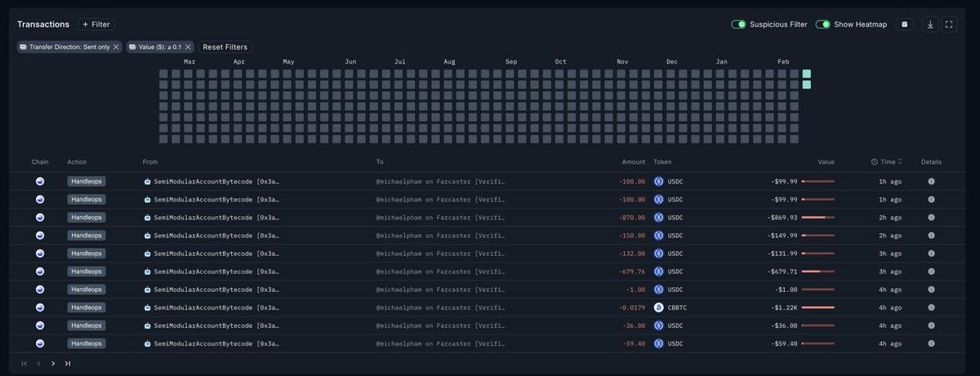Click Reset Filters
The width and height of the screenshot is (980, 376).
click(x=225, y=47)
